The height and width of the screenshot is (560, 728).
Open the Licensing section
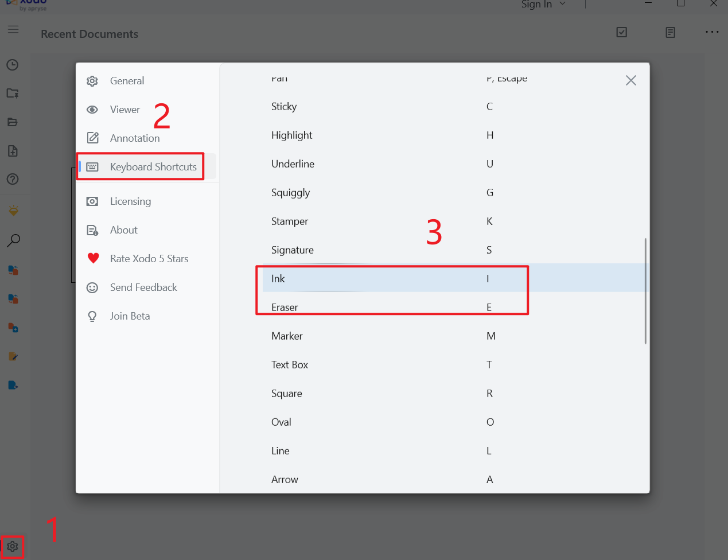[x=146, y=201]
